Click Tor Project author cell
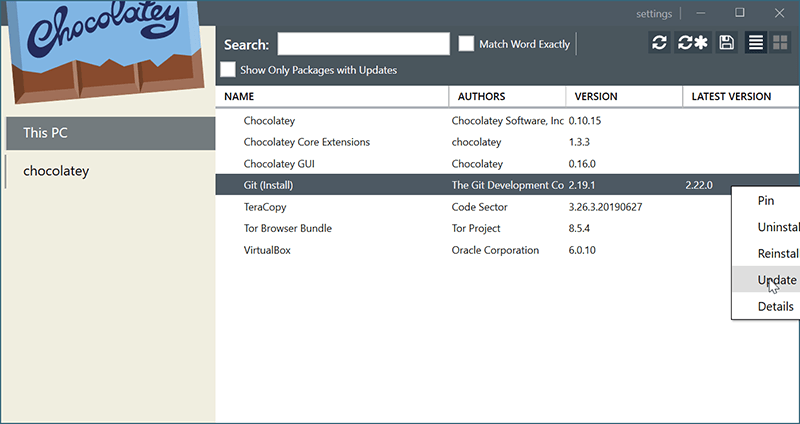This screenshot has height=424, width=800. pyautogui.click(x=476, y=229)
